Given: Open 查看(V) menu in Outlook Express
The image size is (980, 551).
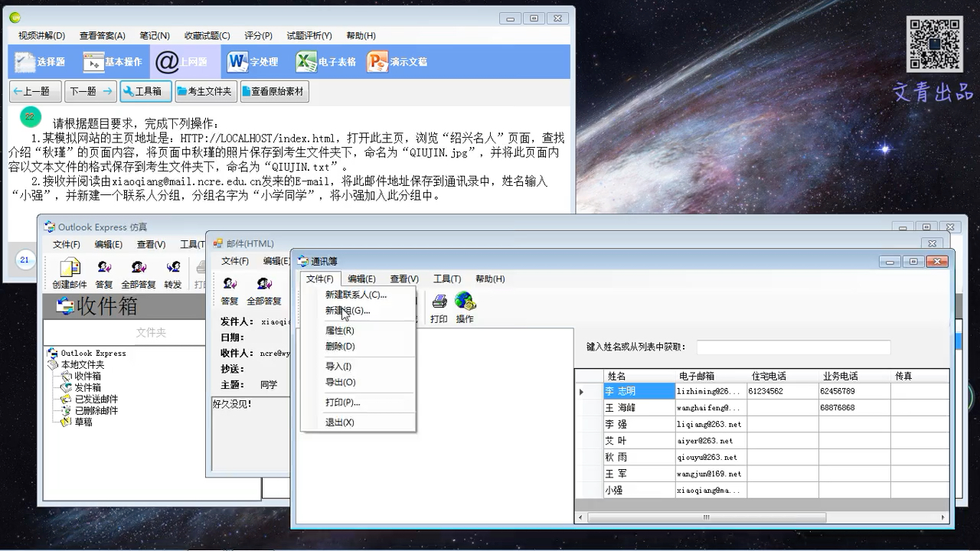Looking at the screenshot, I should pos(151,245).
